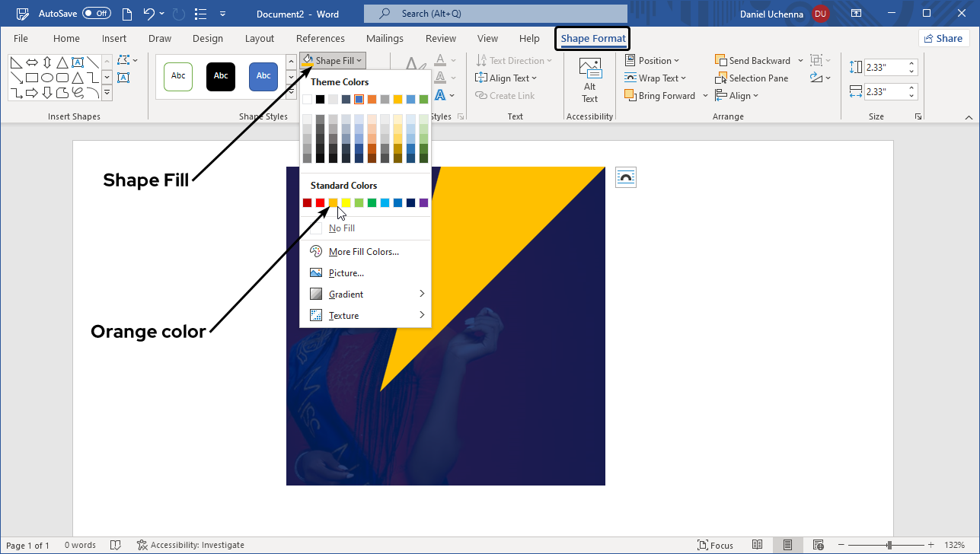Screen dimensions: 980x554
Task: Choose More Fill Colors from menu
Action: (x=363, y=252)
